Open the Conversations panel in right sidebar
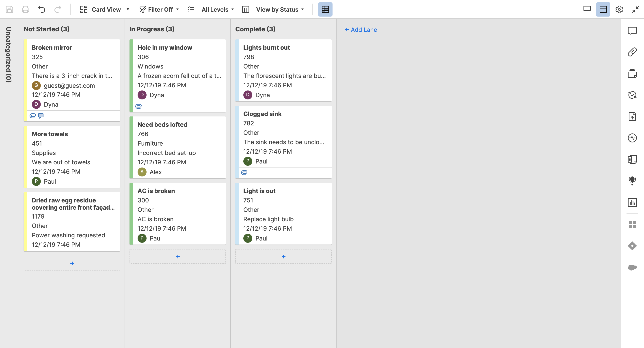 [x=632, y=30]
